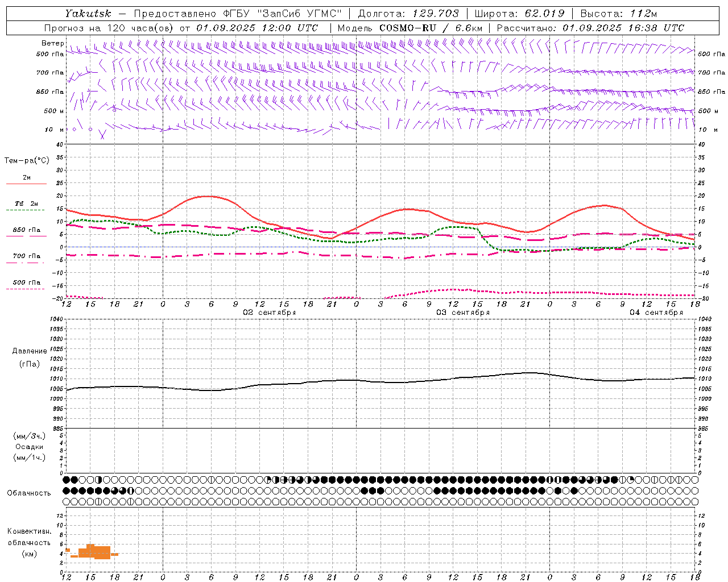Click the 'Осадки' precipitation label
728x582 pixels.
click(x=30, y=447)
